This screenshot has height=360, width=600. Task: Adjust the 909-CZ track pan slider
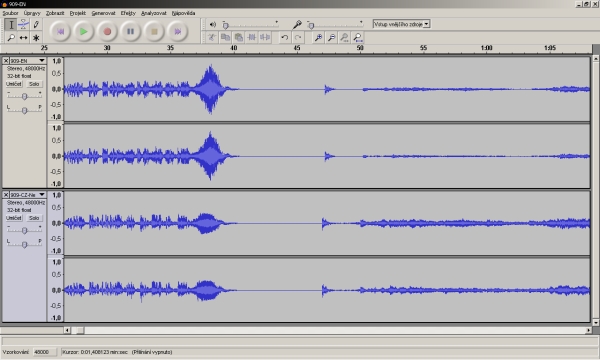click(24, 244)
